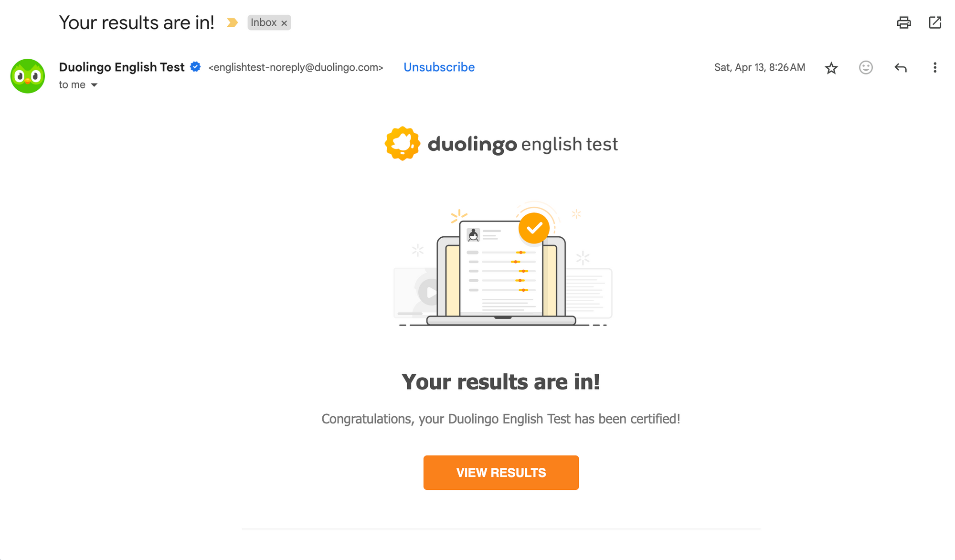955x560 pixels.
Task: Click the Duolingo owl logo icon
Action: (x=27, y=75)
